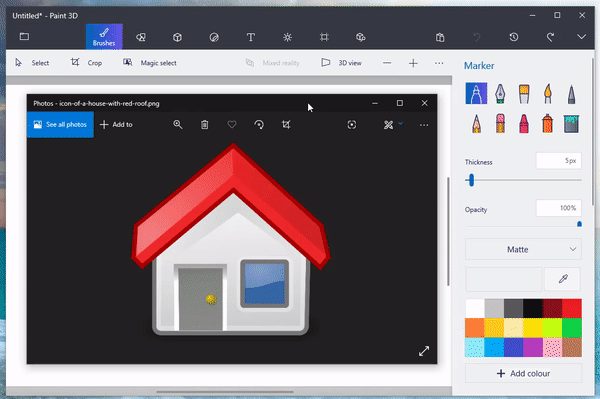
Task: Click the Crop icon in Photos
Action: [286, 124]
